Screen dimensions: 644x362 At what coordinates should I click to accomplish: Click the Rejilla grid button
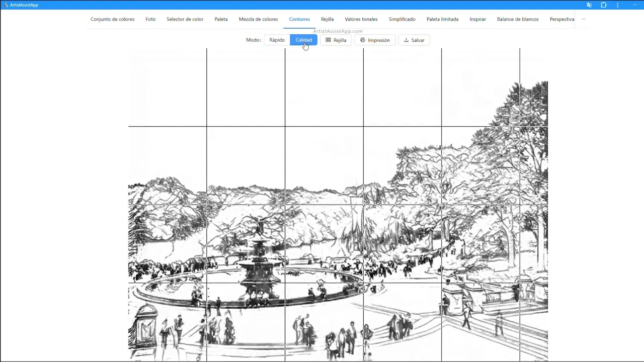[x=336, y=40]
